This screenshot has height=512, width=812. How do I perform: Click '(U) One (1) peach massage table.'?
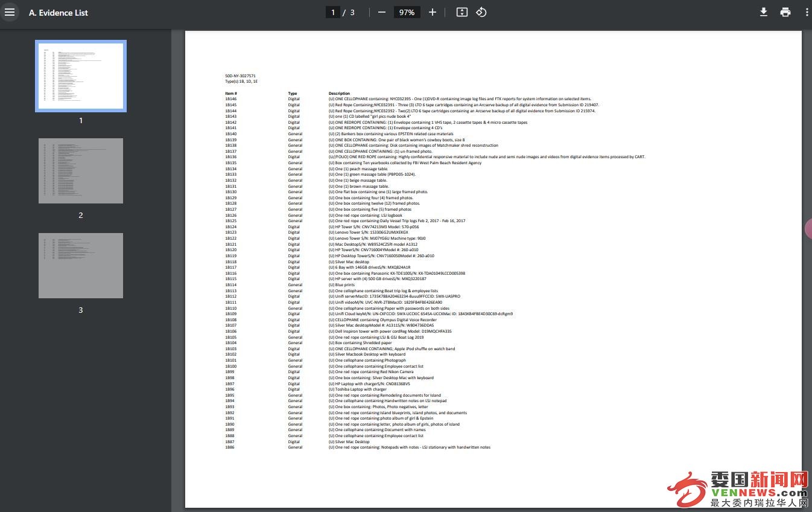358,169
